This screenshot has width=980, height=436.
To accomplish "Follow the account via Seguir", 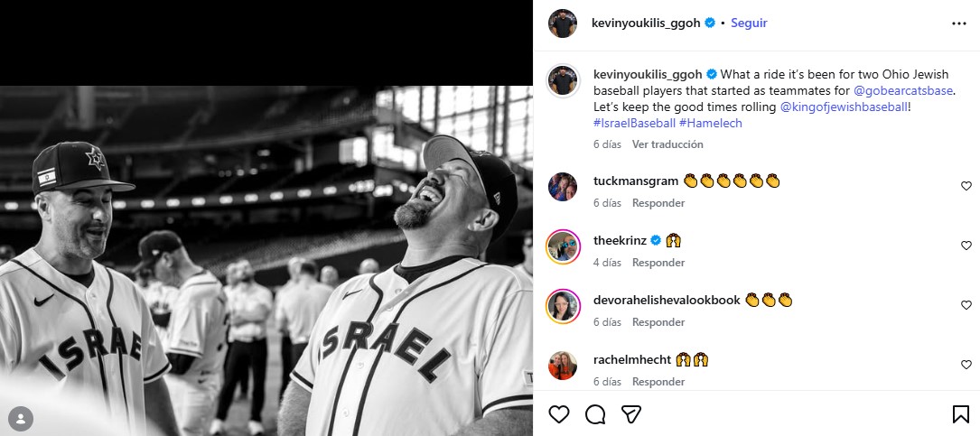I will pyautogui.click(x=749, y=23).
